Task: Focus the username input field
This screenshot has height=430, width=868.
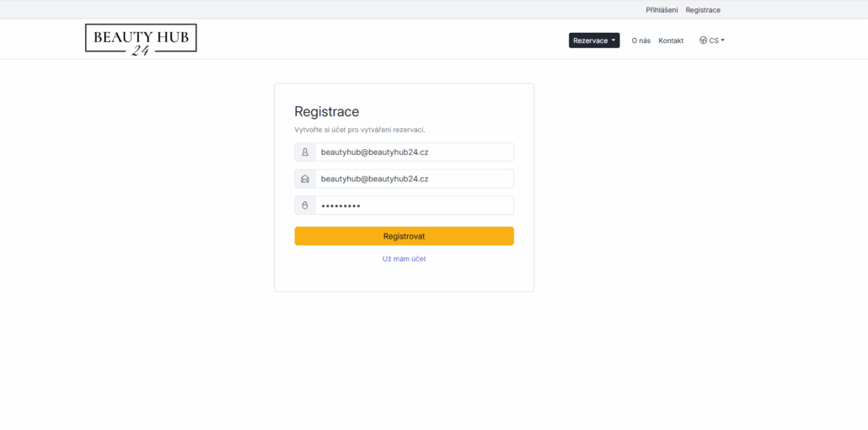Action: (414, 152)
